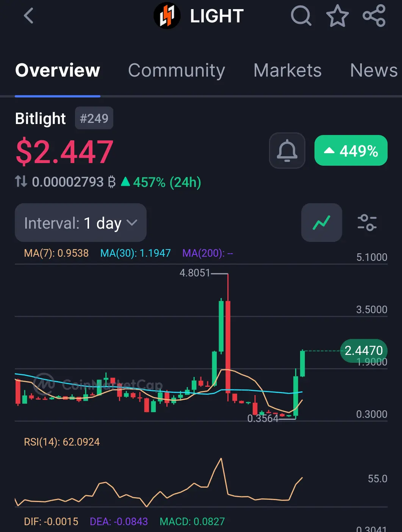
Task: Select the MA(30): 1.1947 label
Action: coord(136,253)
